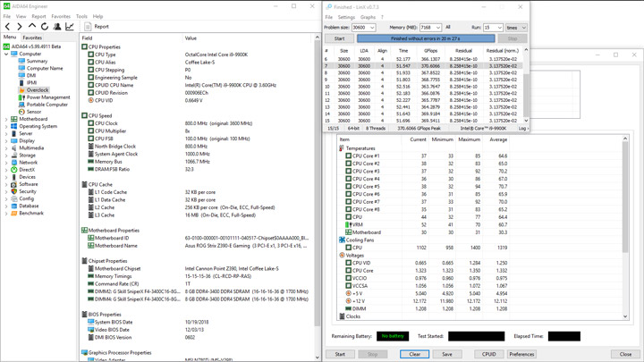Toggle the CPU Core #8 temperature checkbox
This screenshot has height=362, width=644.
pyautogui.click(x=348, y=209)
